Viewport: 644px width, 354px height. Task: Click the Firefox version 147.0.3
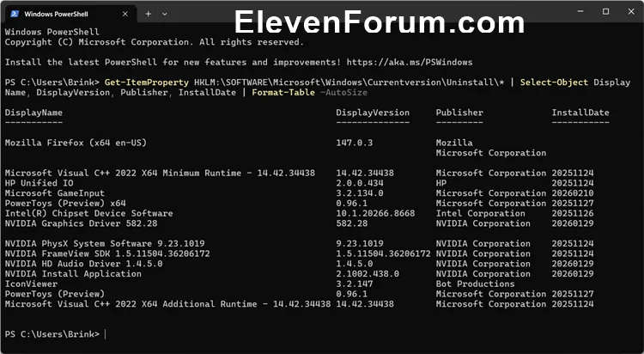(355, 143)
